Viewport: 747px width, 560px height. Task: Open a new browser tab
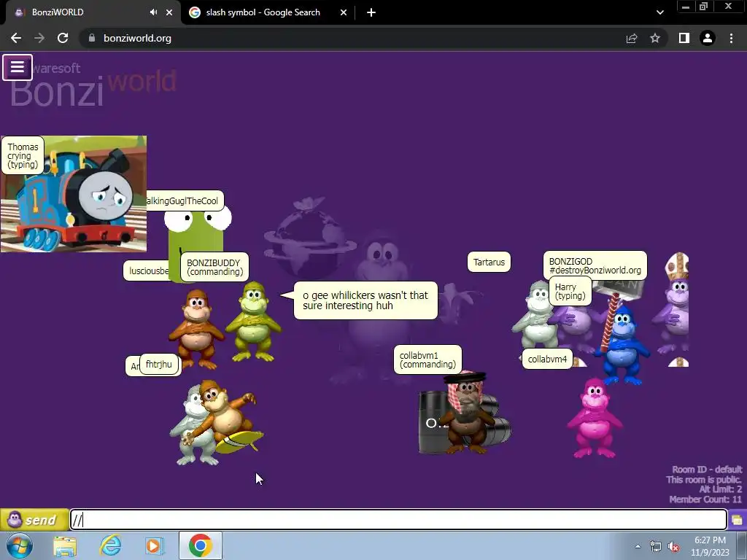(371, 12)
